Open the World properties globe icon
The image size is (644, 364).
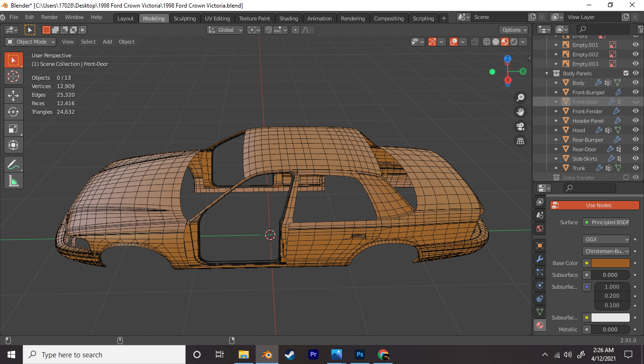(539, 228)
